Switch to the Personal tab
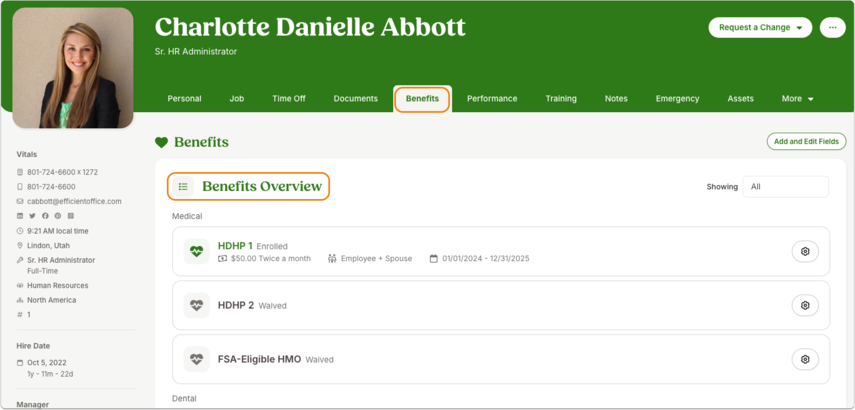The width and height of the screenshot is (855, 410). pyautogui.click(x=184, y=99)
